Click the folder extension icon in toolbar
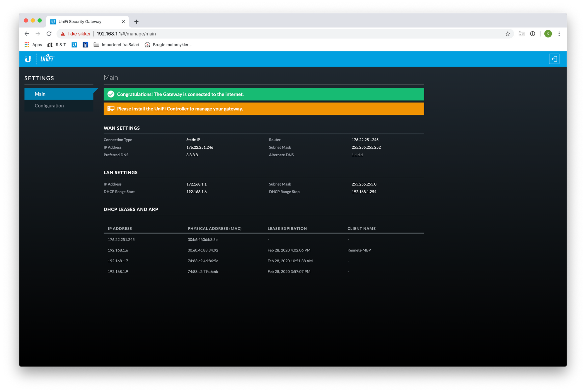586x392 pixels. coord(522,34)
